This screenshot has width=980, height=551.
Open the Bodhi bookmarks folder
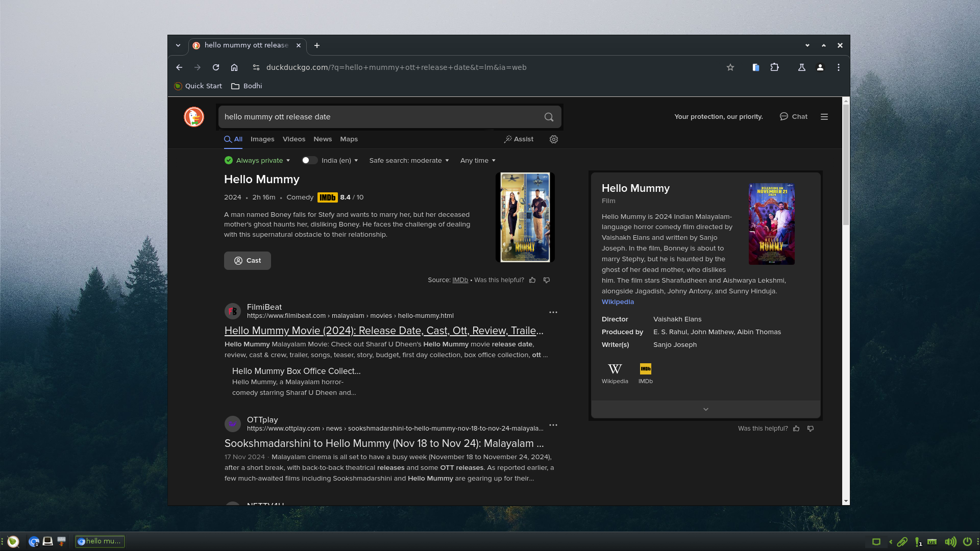(247, 86)
